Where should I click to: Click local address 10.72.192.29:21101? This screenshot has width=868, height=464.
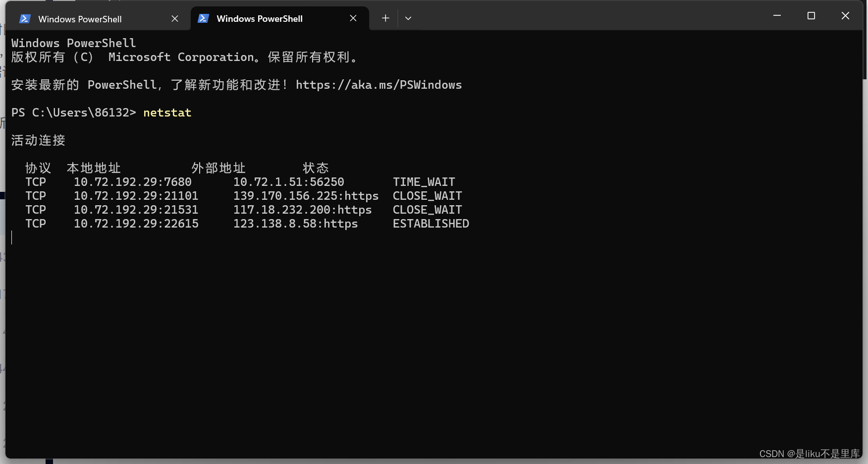pos(136,196)
